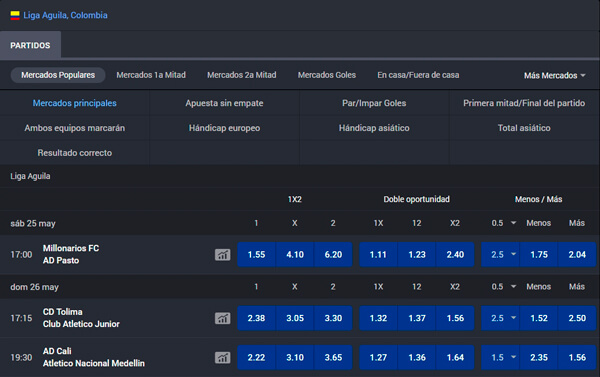Pick X2 double chance at 1.64
The width and height of the screenshot is (600, 377).
coord(455,357)
